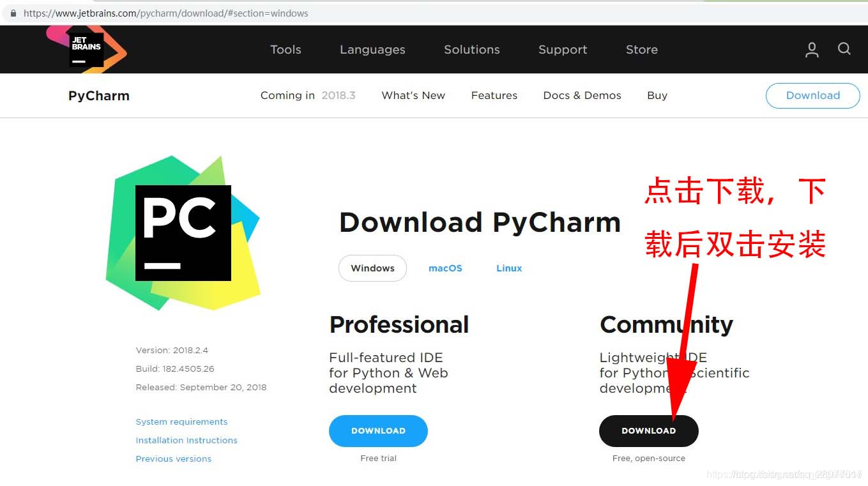Open the Support menu
868x486 pixels.
click(563, 49)
